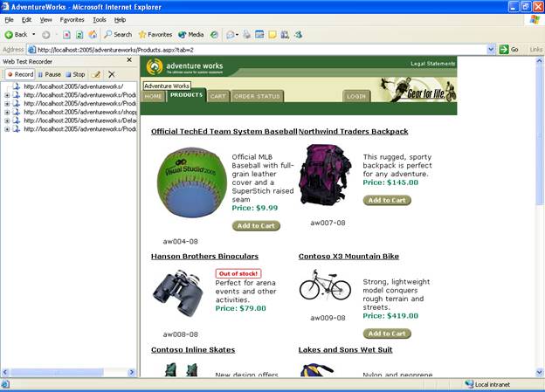Open the Favorites menu
Screen dimensions: 545x392
click(72, 20)
